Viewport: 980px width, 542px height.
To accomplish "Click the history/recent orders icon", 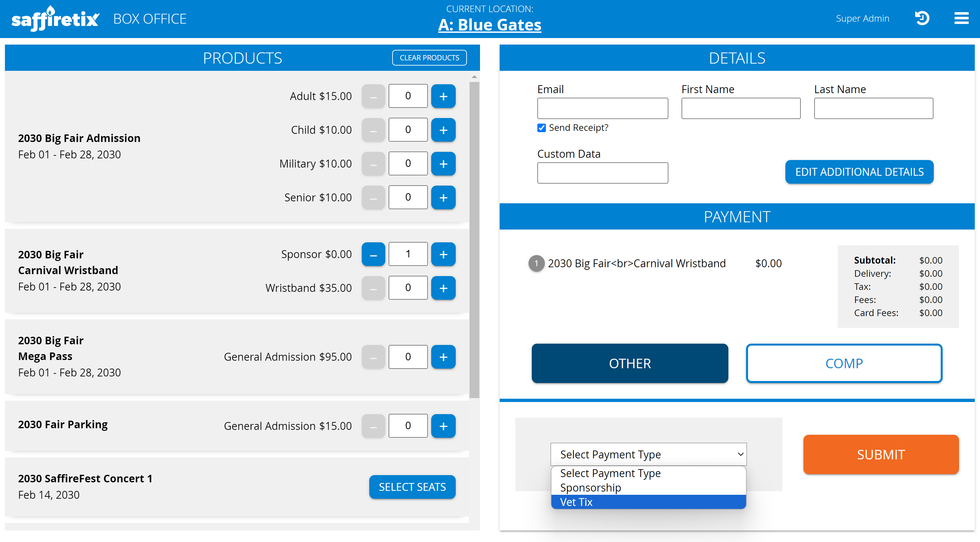I will [922, 18].
